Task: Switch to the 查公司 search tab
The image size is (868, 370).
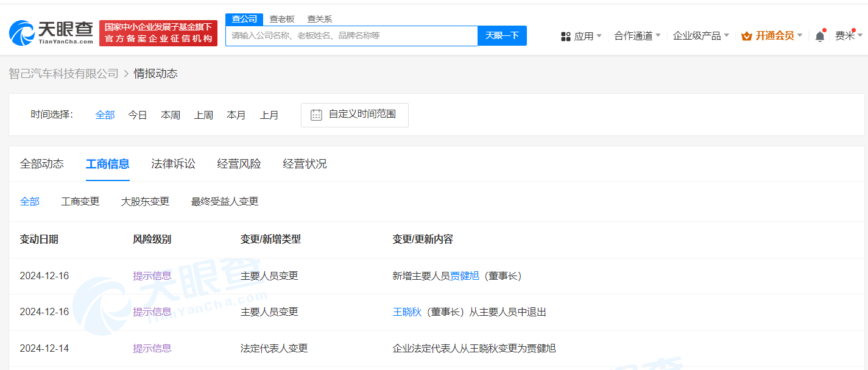Action: point(244,19)
